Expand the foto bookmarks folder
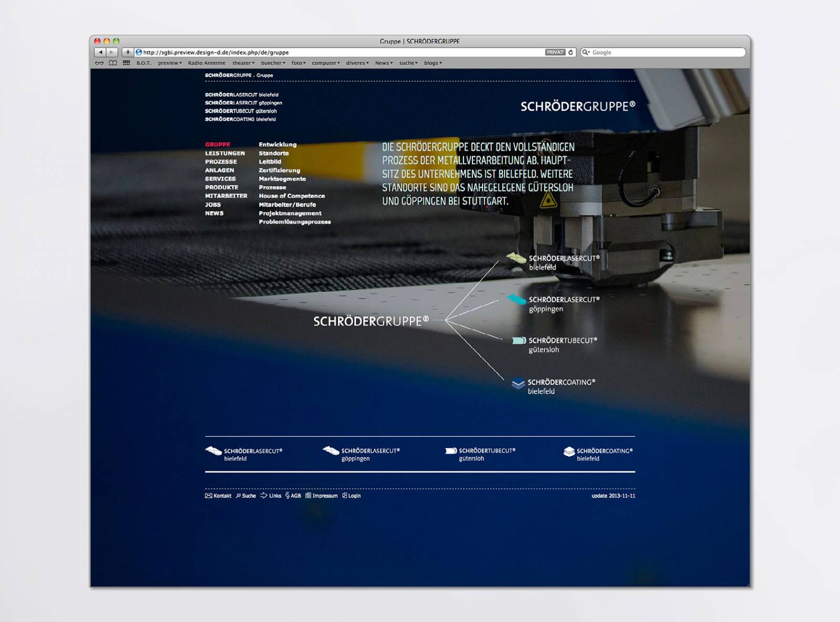 [x=299, y=63]
